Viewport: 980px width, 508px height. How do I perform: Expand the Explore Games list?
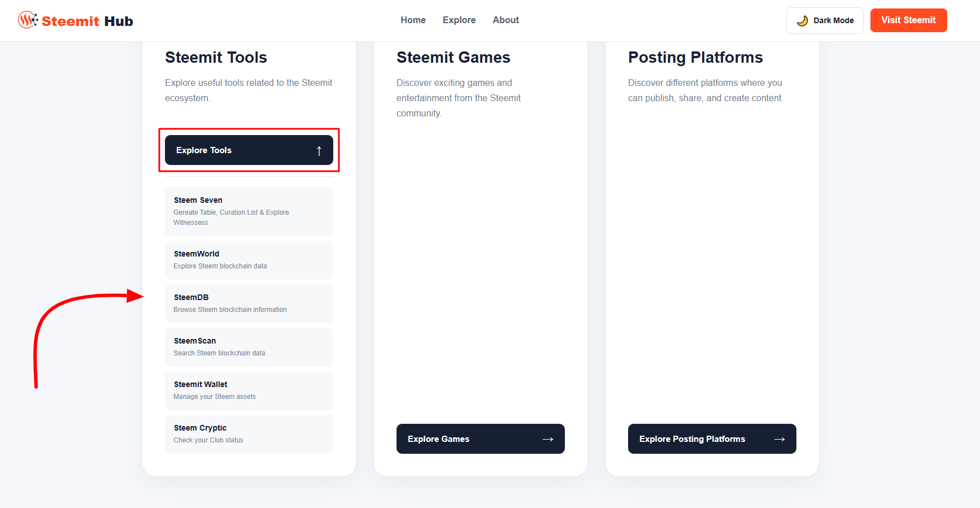click(x=481, y=438)
